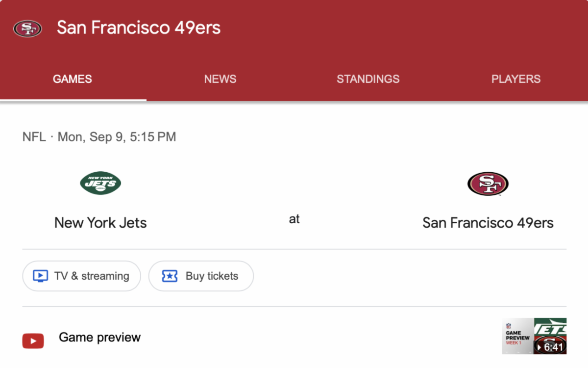The width and height of the screenshot is (588, 368).
Task: Click the Mon, Sep 9, 5:15 PM game date
Action: pyautogui.click(x=117, y=137)
